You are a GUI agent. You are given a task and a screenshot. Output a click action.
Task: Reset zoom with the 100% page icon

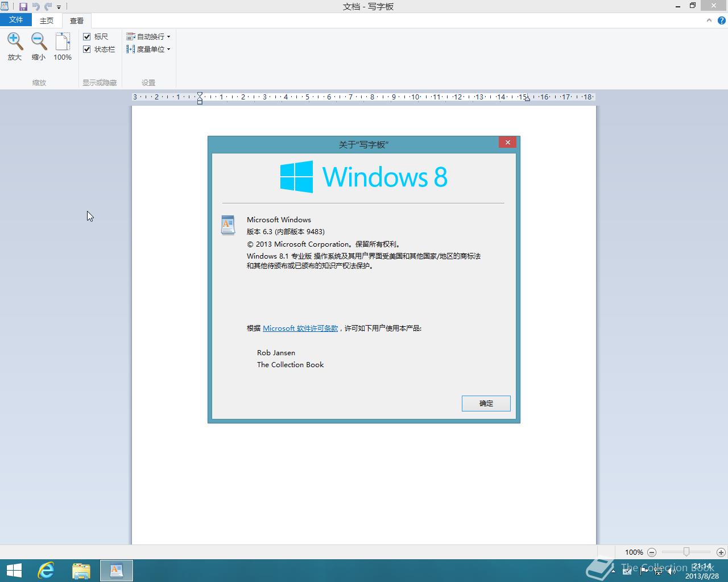pos(63,41)
